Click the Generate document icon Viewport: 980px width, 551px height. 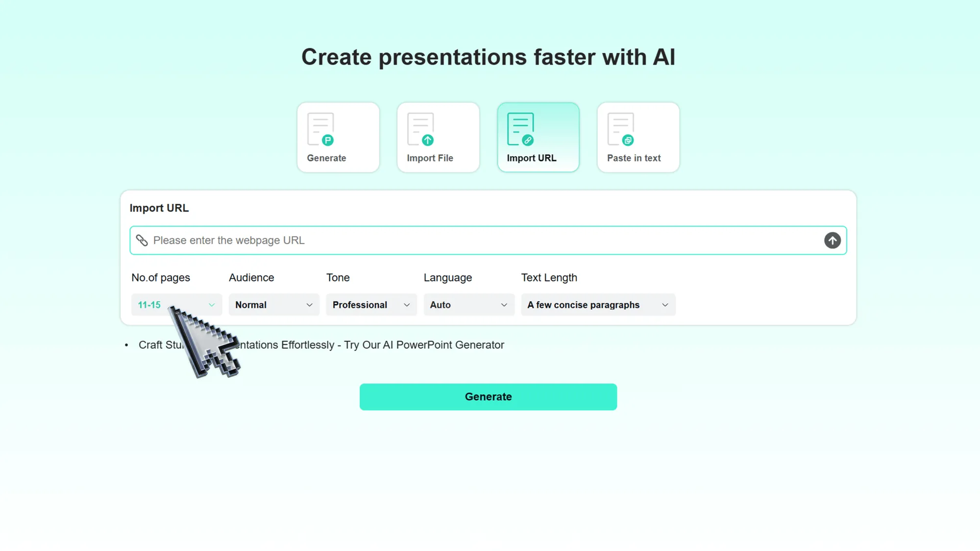click(321, 127)
